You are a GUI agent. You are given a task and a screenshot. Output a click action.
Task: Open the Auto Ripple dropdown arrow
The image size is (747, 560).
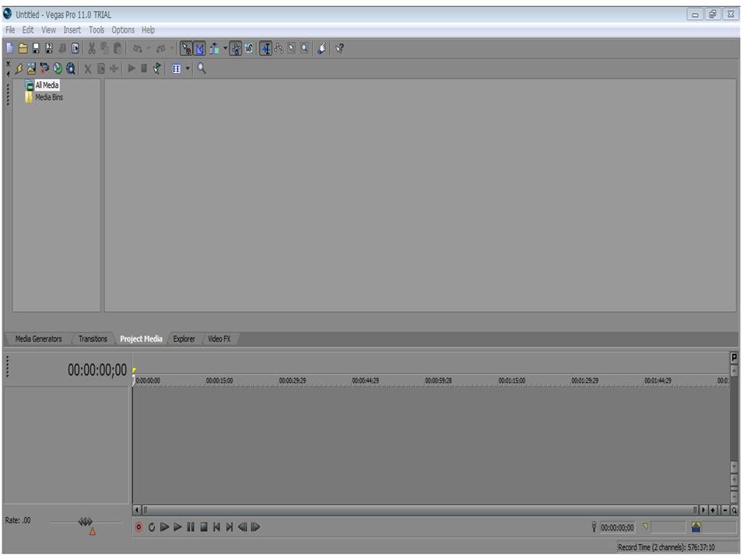(x=226, y=48)
